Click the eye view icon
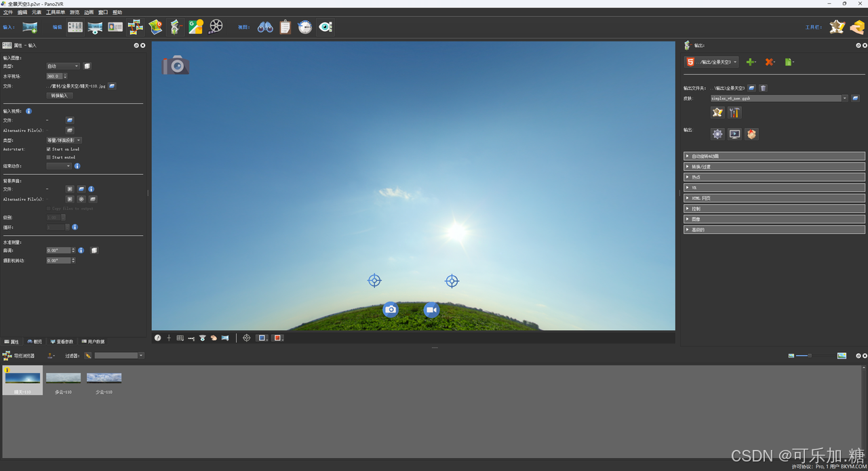 325,27
